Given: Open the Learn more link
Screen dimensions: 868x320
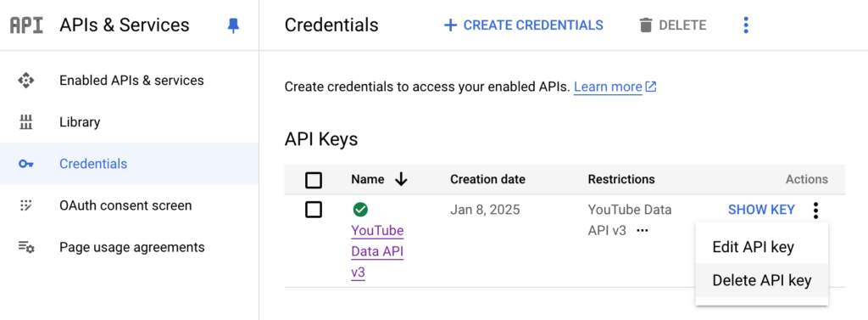Looking at the screenshot, I should point(615,87).
